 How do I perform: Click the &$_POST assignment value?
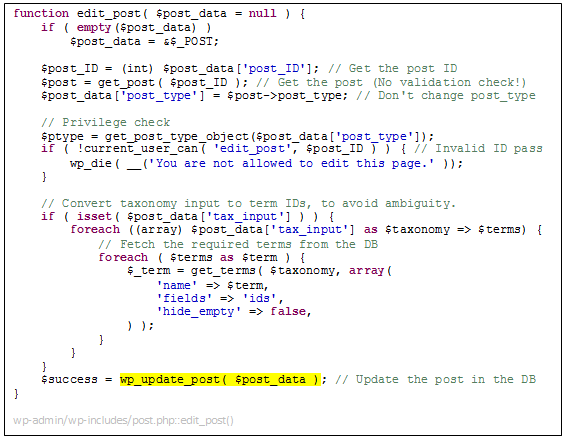(x=191, y=41)
